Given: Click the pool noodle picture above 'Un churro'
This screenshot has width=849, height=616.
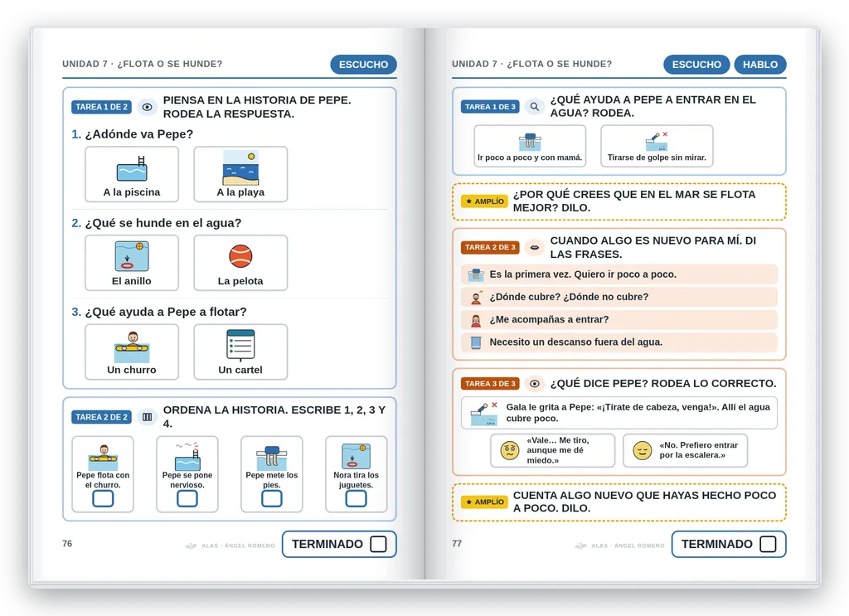Looking at the screenshot, I should pos(132,347).
